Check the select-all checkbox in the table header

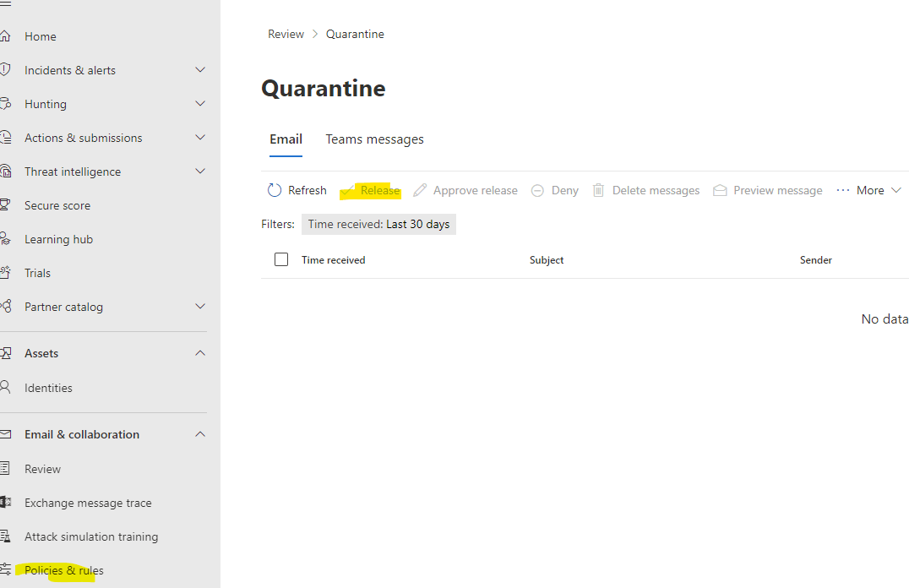281,259
